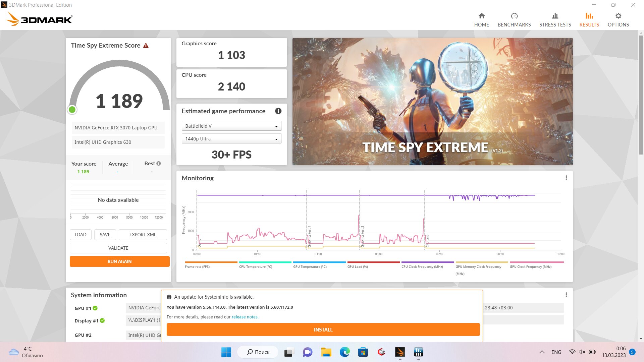The width and height of the screenshot is (644, 362).
Task: Toggle the GPU Temperature legend color
Action: (319, 262)
